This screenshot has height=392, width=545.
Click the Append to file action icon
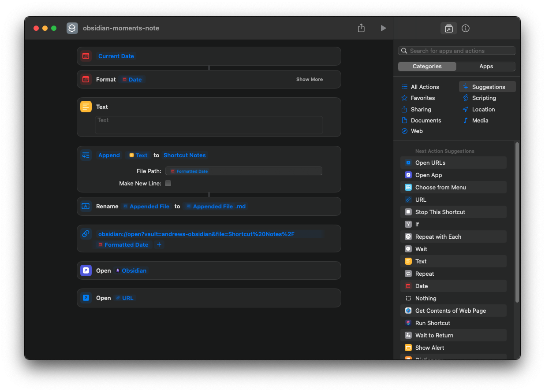pos(86,155)
